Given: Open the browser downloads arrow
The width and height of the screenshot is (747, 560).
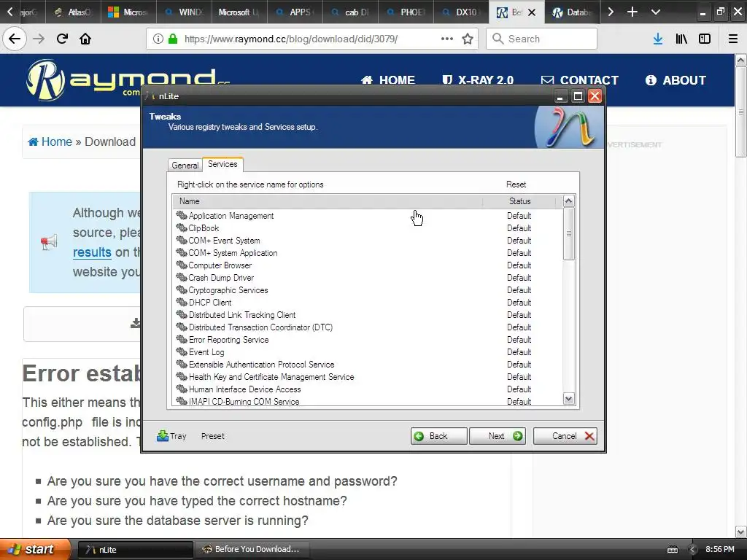Looking at the screenshot, I should point(658,39).
